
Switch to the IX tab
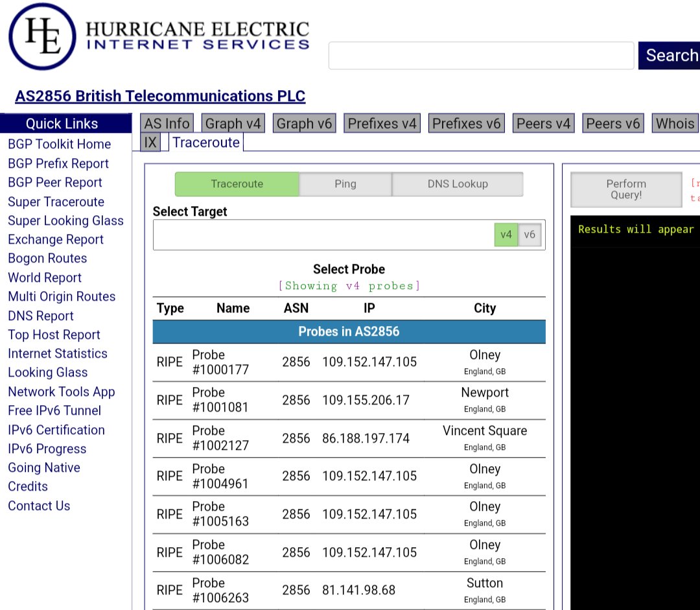click(150, 143)
